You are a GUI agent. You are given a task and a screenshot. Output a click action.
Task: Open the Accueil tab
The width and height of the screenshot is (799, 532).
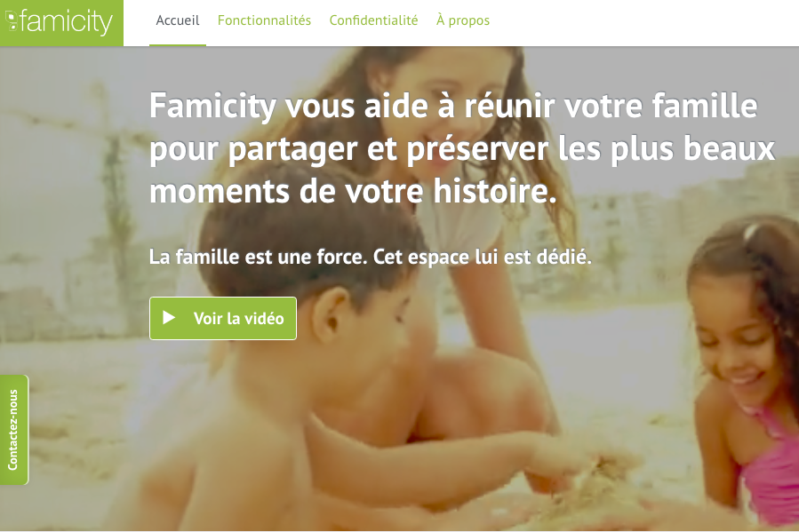pyautogui.click(x=178, y=20)
